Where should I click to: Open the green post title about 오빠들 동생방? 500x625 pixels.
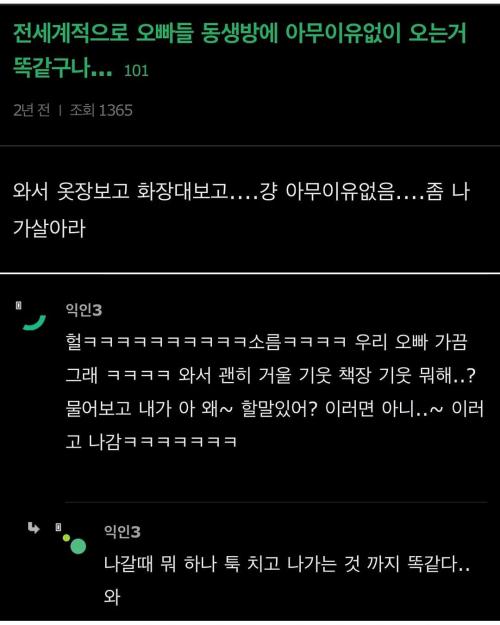pos(239,50)
